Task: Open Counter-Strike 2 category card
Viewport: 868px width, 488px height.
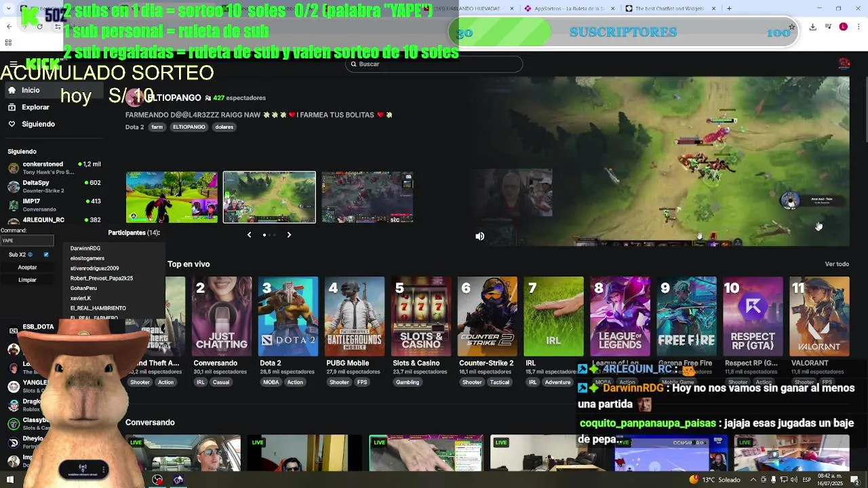Action: pos(488,317)
